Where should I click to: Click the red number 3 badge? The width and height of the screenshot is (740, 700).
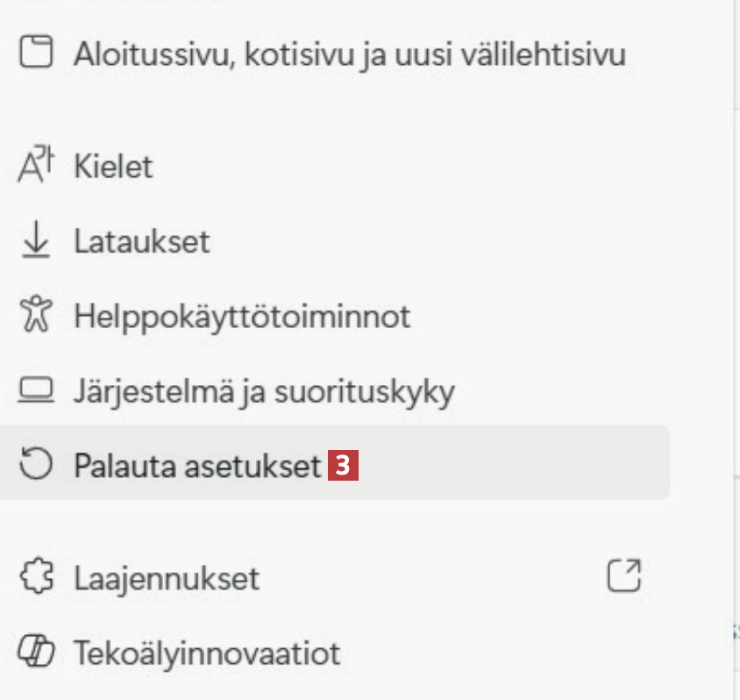[344, 466]
